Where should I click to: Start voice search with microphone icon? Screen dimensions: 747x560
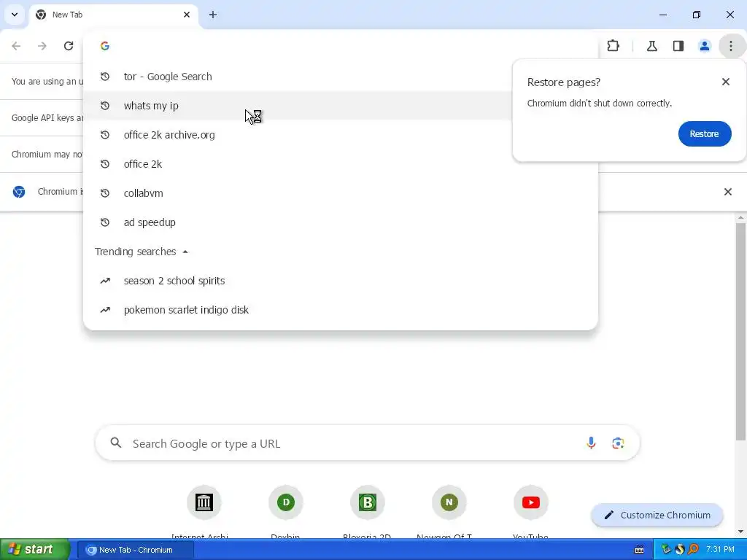click(591, 443)
